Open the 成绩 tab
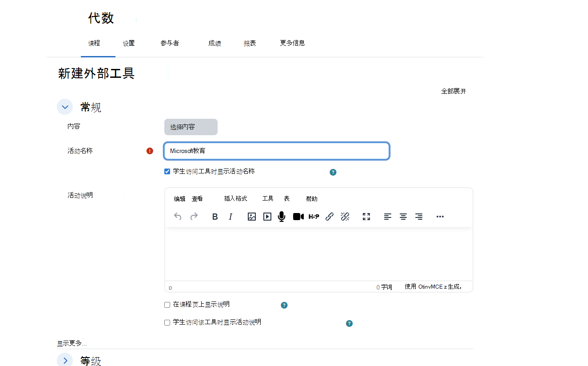 [215, 43]
